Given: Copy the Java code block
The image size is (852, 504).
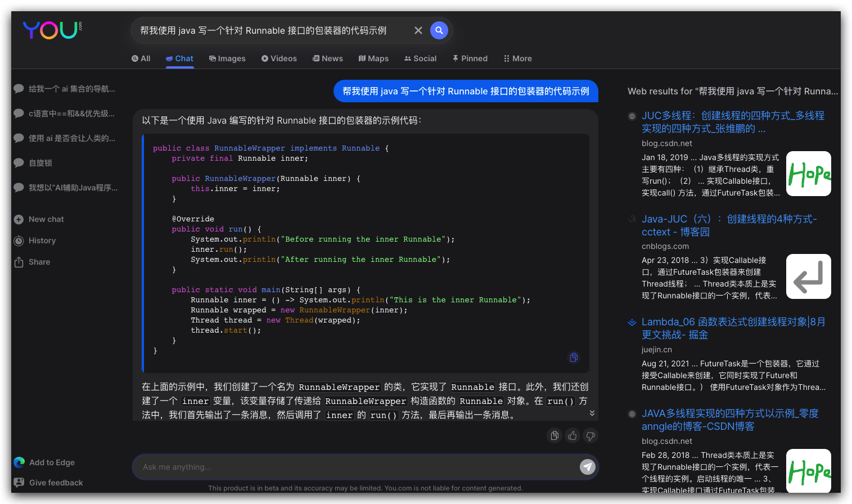Looking at the screenshot, I should pos(574,357).
